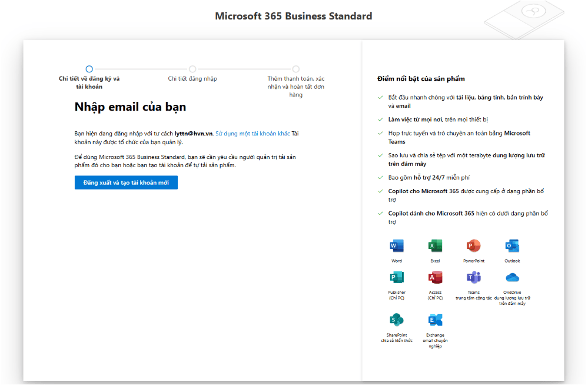
Task: Click heading 'Nhập email của bạn'
Action: click(x=130, y=107)
